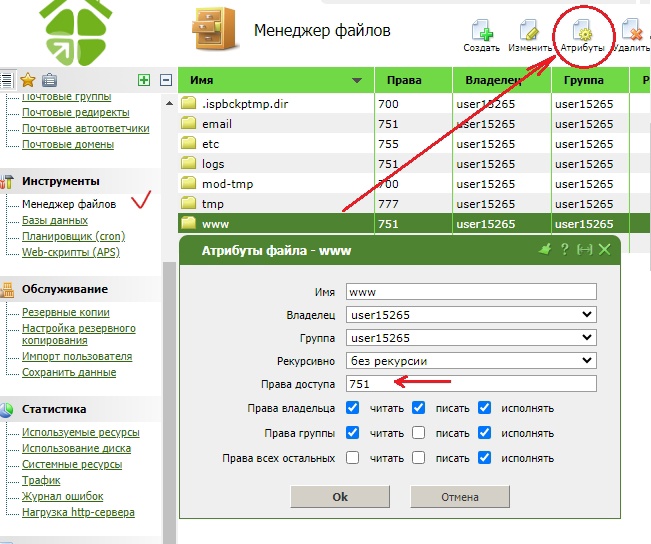
Task: Collapse all menu sections with minus icon
Action: pos(166,80)
